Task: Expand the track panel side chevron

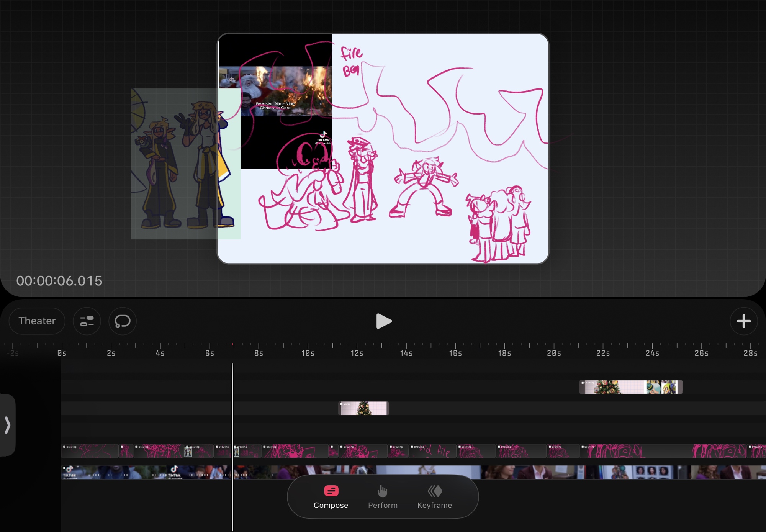Action: [7, 425]
